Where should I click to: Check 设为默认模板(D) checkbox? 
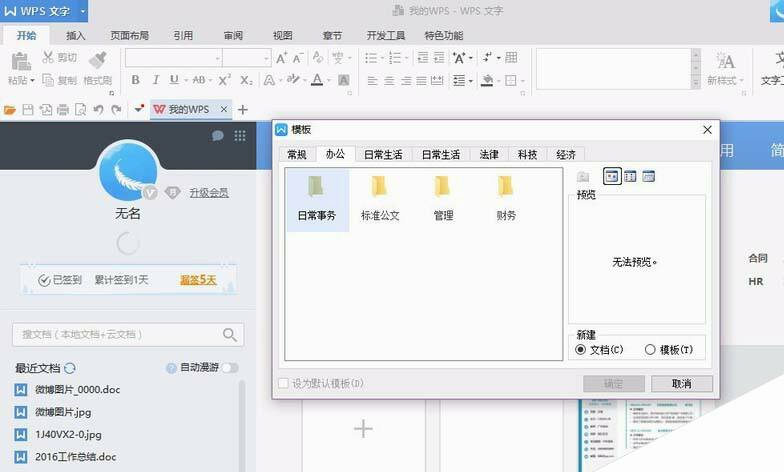(x=284, y=384)
